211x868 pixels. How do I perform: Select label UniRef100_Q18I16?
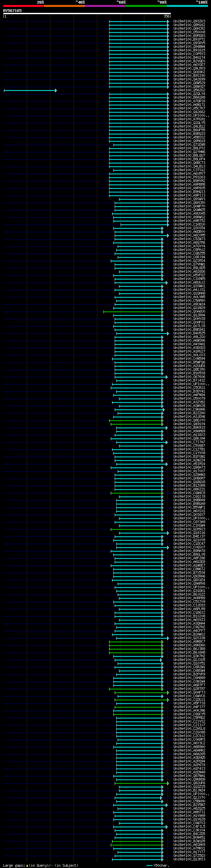click(x=189, y=533)
